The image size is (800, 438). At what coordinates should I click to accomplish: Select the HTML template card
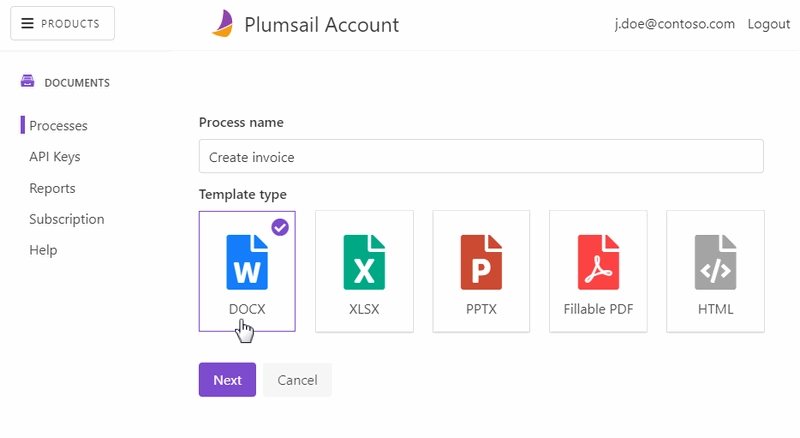[715, 271]
